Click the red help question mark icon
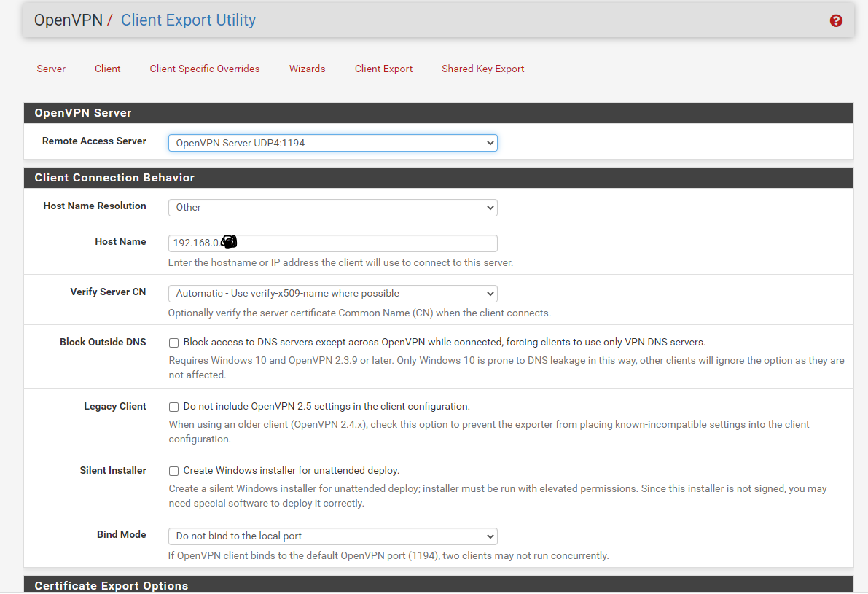868x594 pixels. (x=836, y=20)
